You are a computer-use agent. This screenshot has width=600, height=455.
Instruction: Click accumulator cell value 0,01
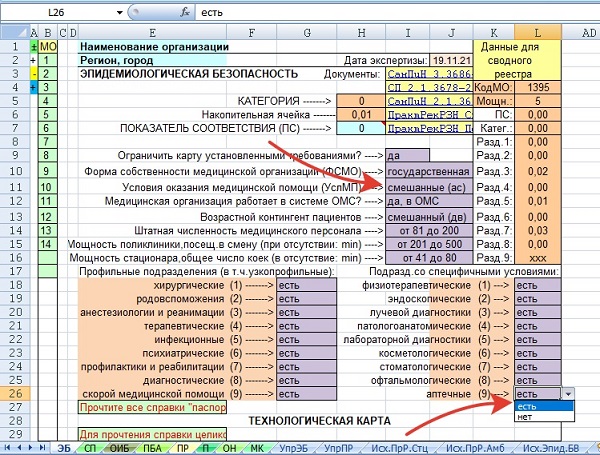click(361, 115)
